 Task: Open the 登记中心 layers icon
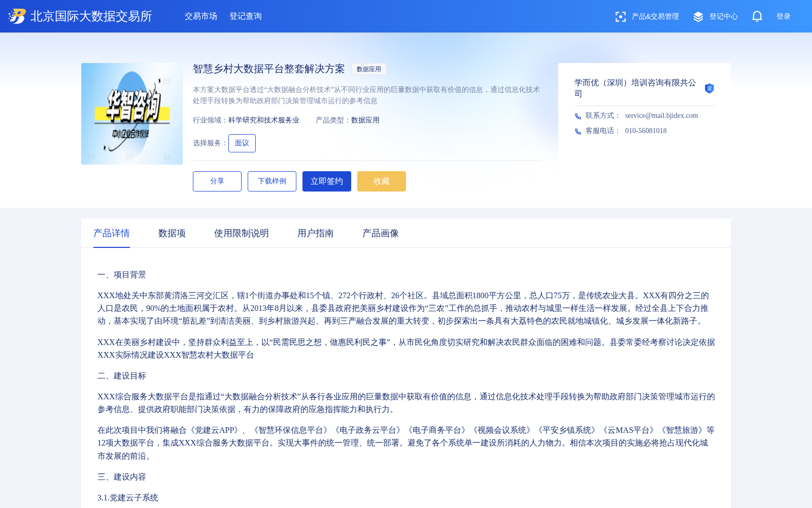[x=698, y=17]
